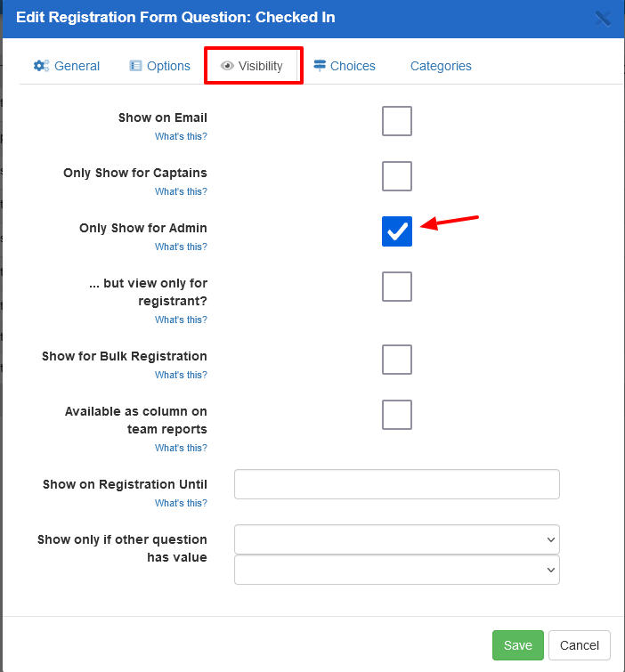Open What's this under Show on Email
The height and width of the screenshot is (672, 625).
[x=181, y=136]
